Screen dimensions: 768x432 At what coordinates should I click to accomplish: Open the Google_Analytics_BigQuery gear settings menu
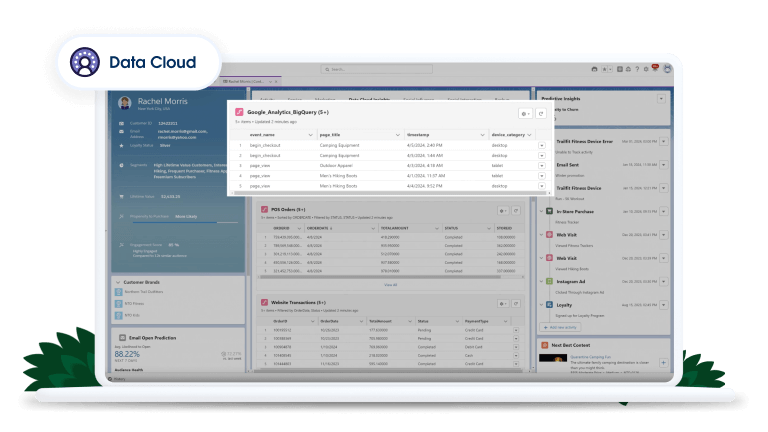[525, 114]
